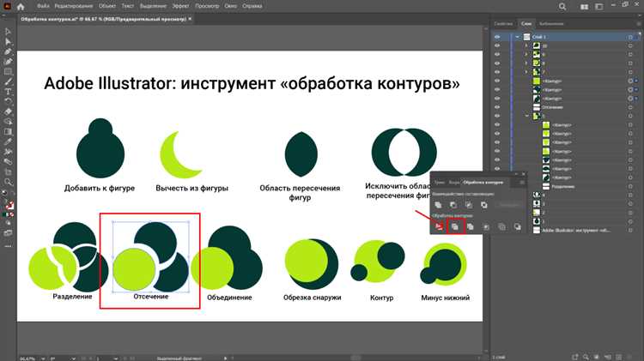
Task: Expand sublayer 9 in Layers panel
Action: click(526, 54)
